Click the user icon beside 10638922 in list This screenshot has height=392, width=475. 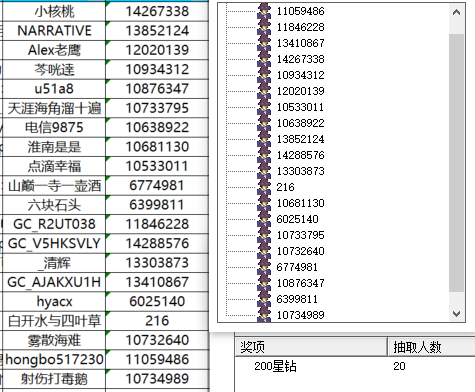[264, 123]
